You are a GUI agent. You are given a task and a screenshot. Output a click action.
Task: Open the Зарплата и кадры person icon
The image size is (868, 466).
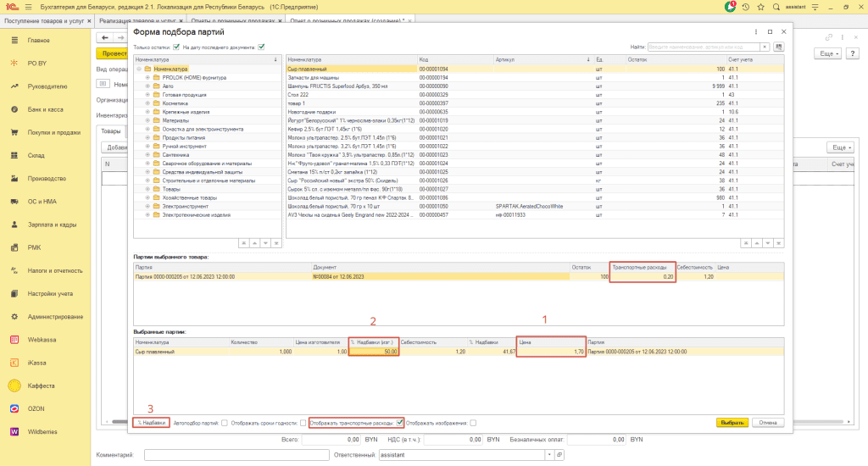pyautogui.click(x=14, y=225)
